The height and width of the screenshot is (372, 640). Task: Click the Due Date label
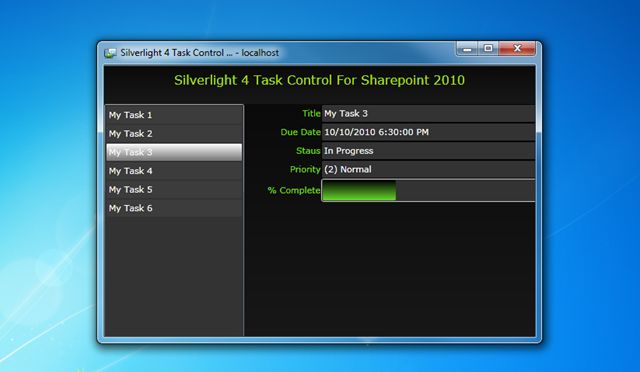click(x=300, y=132)
